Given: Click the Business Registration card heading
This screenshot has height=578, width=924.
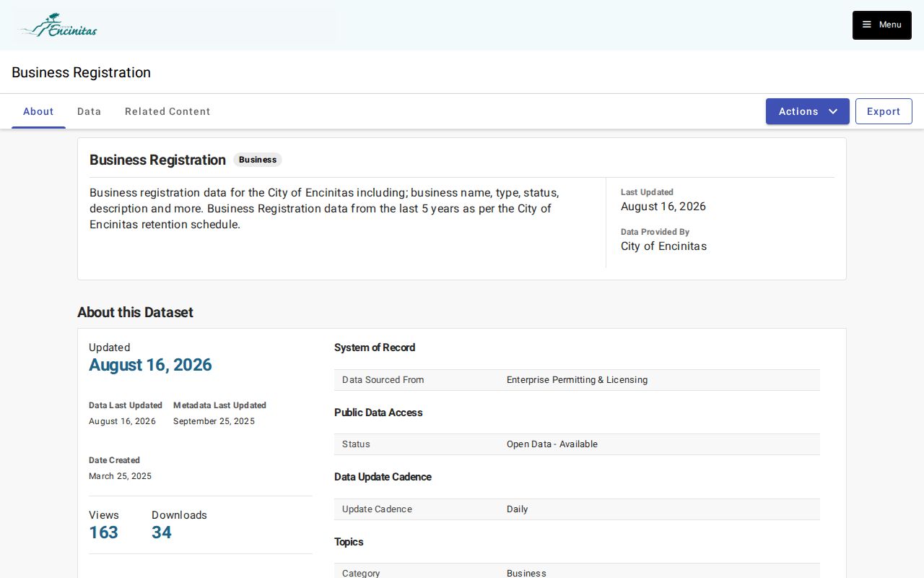Looking at the screenshot, I should tap(157, 160).
